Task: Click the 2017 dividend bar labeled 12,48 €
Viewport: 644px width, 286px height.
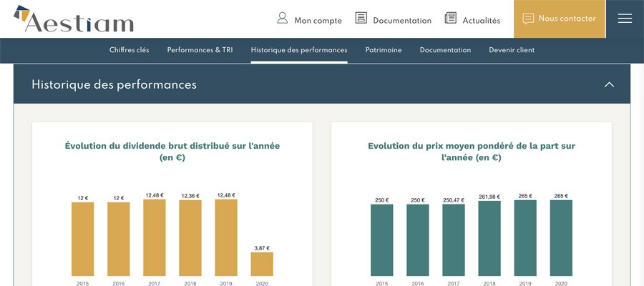Action: (155, 238)
